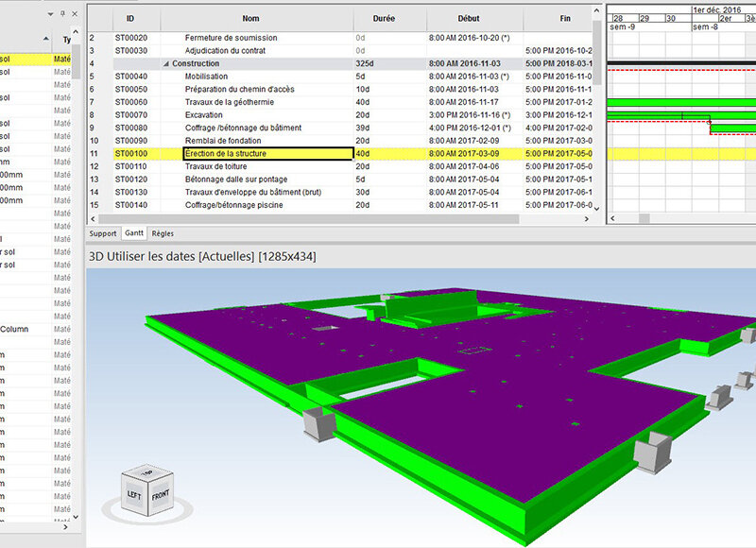Click the FRONT face of the ViewCube
756x548 pixels.
pos(161,494)
